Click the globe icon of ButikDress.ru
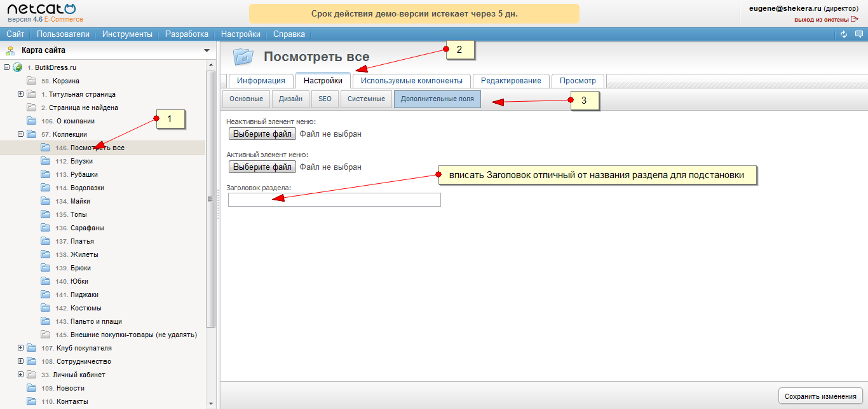The width and height of the screenshot is (868, 409). (x=18, y=67)
